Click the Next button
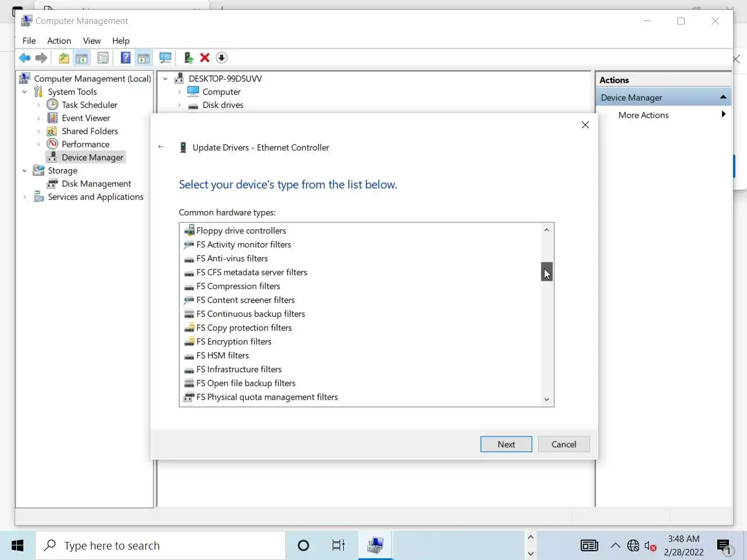 pos(506,444)
